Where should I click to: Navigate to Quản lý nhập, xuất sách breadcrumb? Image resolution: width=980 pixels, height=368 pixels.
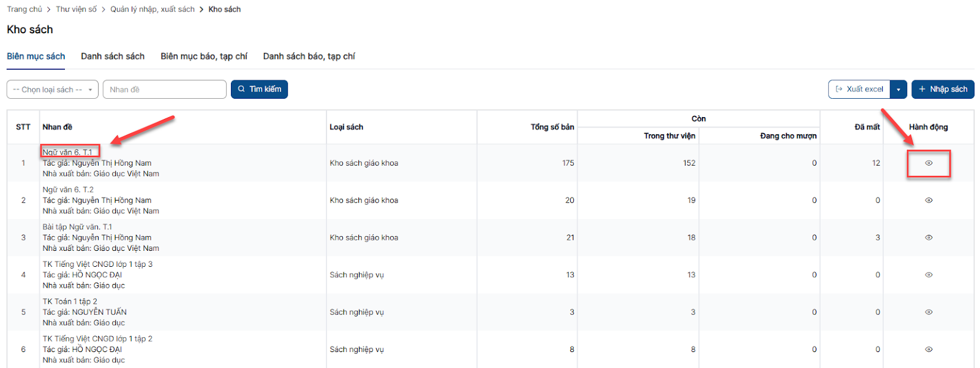(153, 9)
